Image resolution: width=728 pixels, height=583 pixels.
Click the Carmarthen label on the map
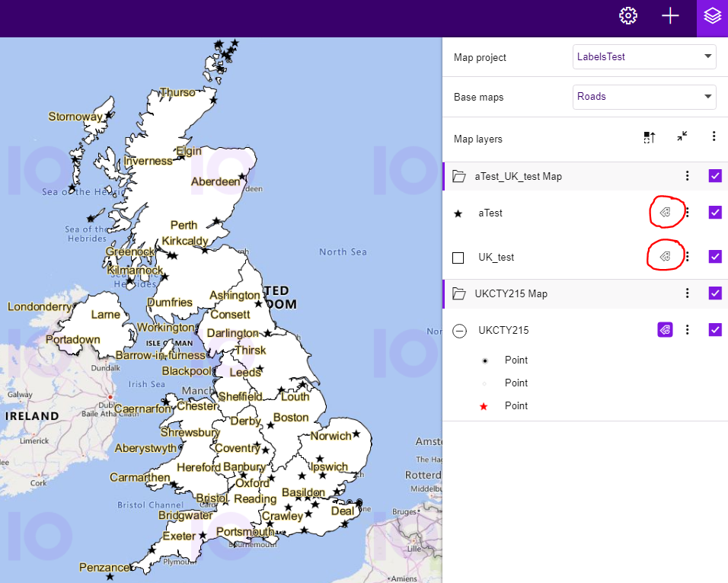click(x=140, y=478)
